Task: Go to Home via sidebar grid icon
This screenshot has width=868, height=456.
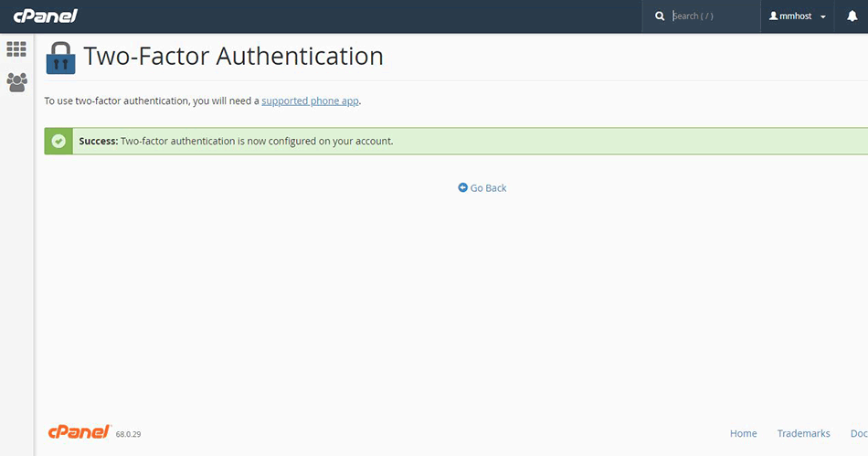Action: coord(16,49)
